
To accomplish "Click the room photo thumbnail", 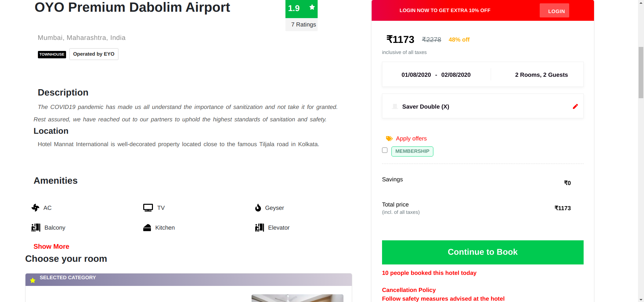I will [x=297, y=298].
